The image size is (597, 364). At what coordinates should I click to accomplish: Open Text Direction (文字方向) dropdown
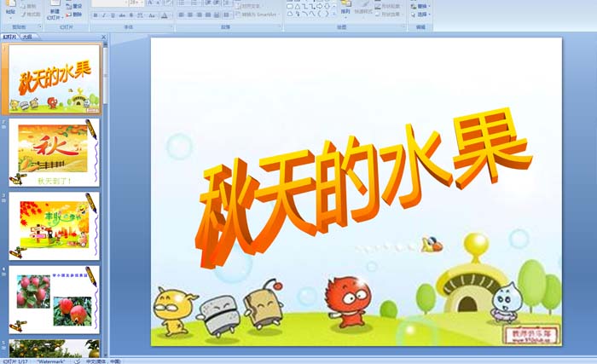click(249, 6)
